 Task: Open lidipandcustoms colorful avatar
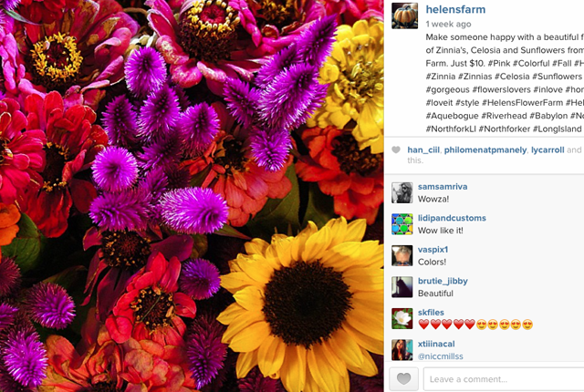click(x=401, y=224)
